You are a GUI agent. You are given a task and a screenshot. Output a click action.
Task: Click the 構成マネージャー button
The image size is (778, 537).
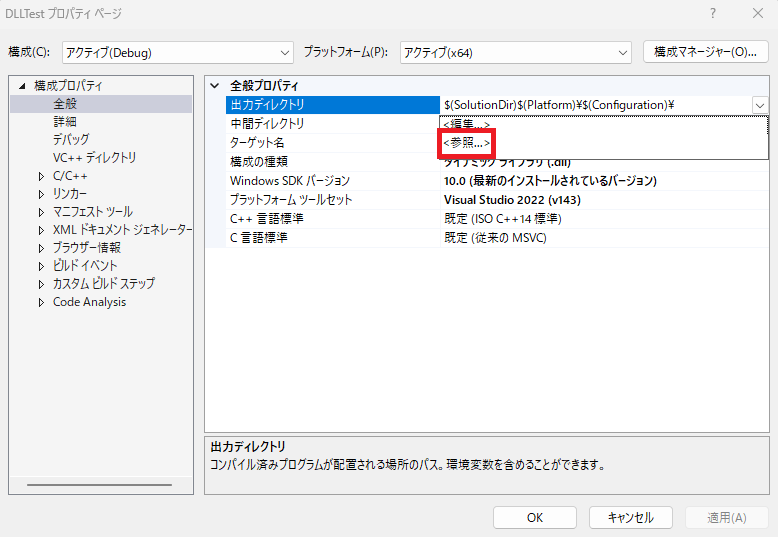click(x=706, y=51)
